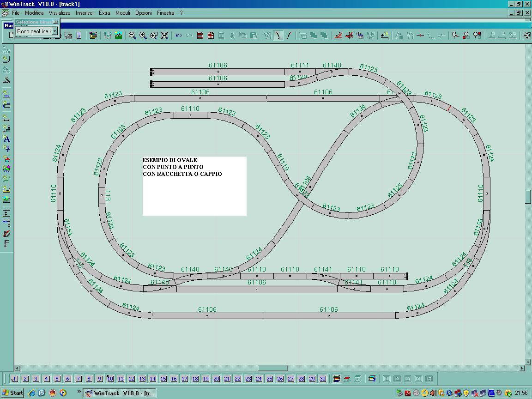Click the 61155 track label on right curve
This screenshot has height=399, width=532.
click(x=478, y=227)
